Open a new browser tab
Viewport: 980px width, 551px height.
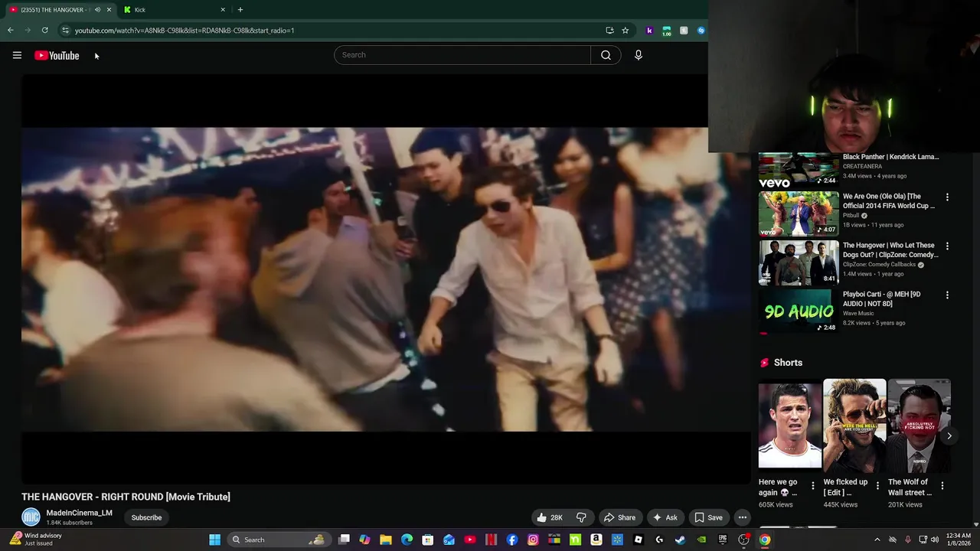point(240,10)
